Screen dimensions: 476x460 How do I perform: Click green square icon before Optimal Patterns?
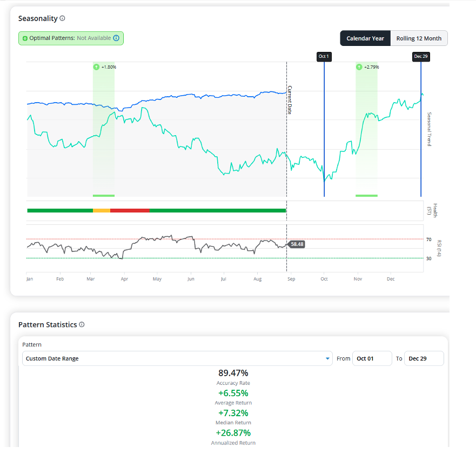[25, 38]
